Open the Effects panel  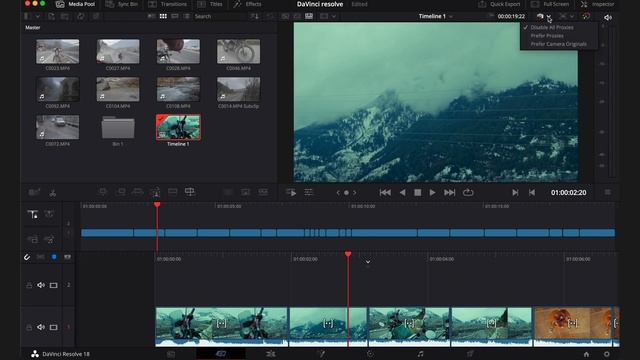pyautogui.click(x=247, y=4)
